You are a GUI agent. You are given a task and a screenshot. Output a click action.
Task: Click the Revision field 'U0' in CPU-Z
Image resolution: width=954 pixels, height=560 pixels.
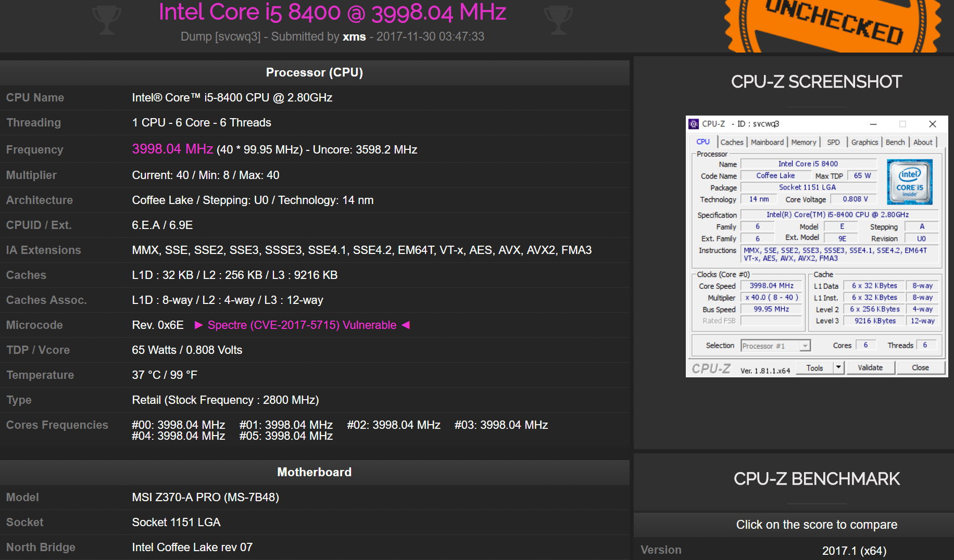921,238
